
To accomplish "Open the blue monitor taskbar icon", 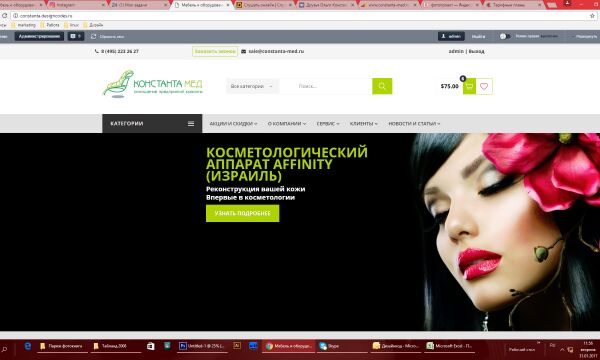I will (253, 346).
